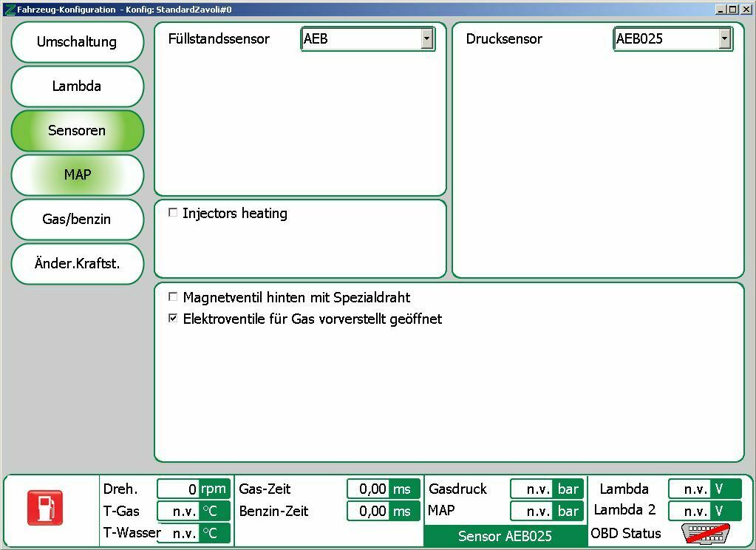Image resolution: width=756 pixels, height=550 pixels.
Task: Click the Gasdruck bar value field
Action: (x=538, y=489)
